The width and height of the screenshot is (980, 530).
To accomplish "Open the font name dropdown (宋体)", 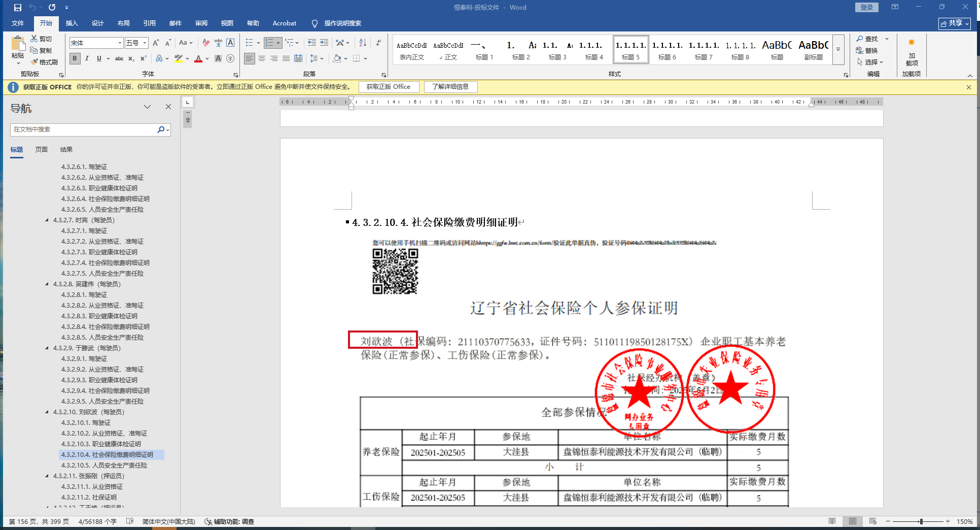I will pyautogui.click(x=120, y=43).
